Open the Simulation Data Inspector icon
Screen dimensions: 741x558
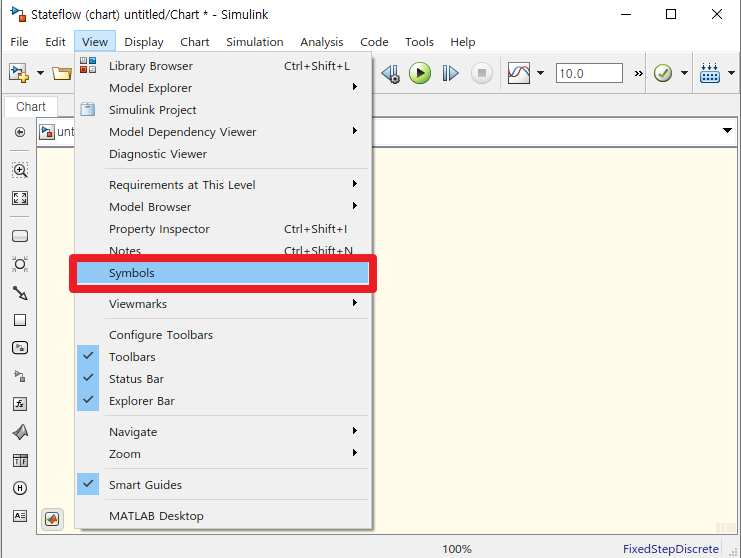(518, 73)
